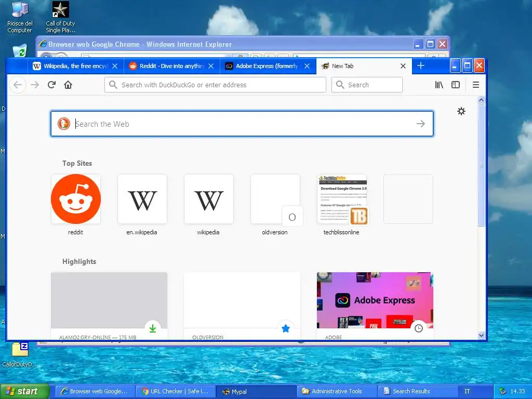Click the Highlights heading
The height and width of the screenshot is (399, 532).
pyautogui.click(x=79, y=262)
